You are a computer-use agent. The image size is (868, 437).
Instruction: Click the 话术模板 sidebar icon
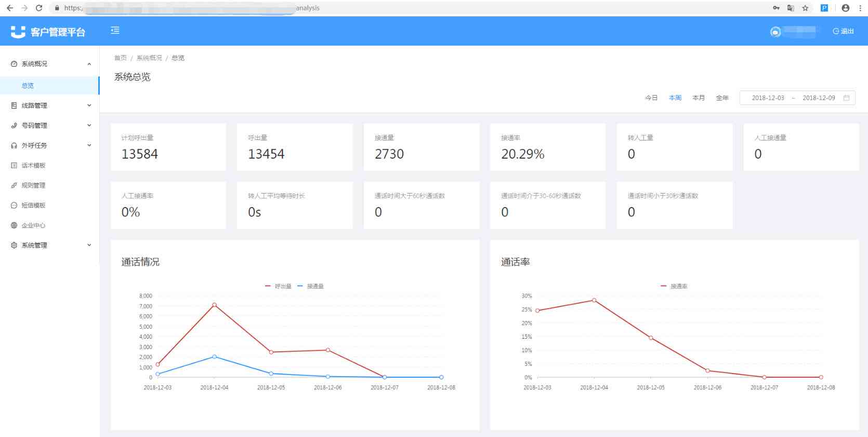[x=14, y=165]
